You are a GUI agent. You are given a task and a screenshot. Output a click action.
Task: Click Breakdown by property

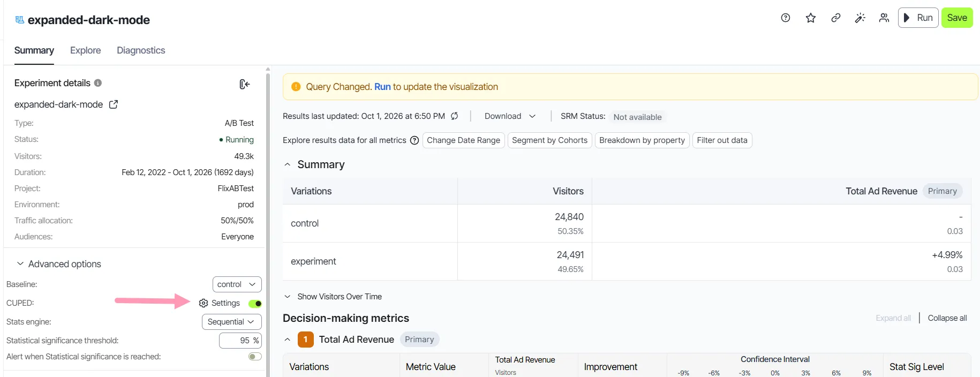(642, 140)
